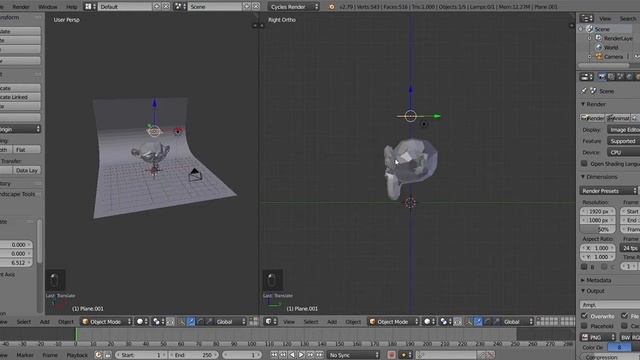Open View menu in right viewport header

click(289, 322)
